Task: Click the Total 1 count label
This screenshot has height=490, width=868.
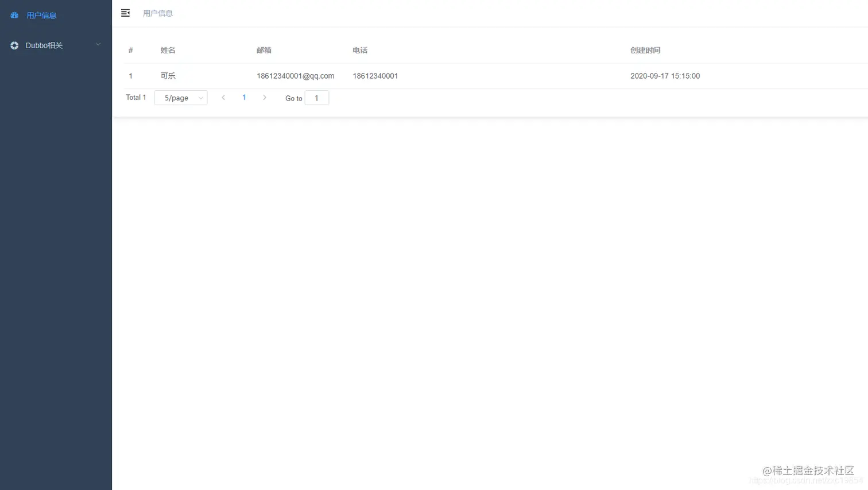Action: click(136, 98)
